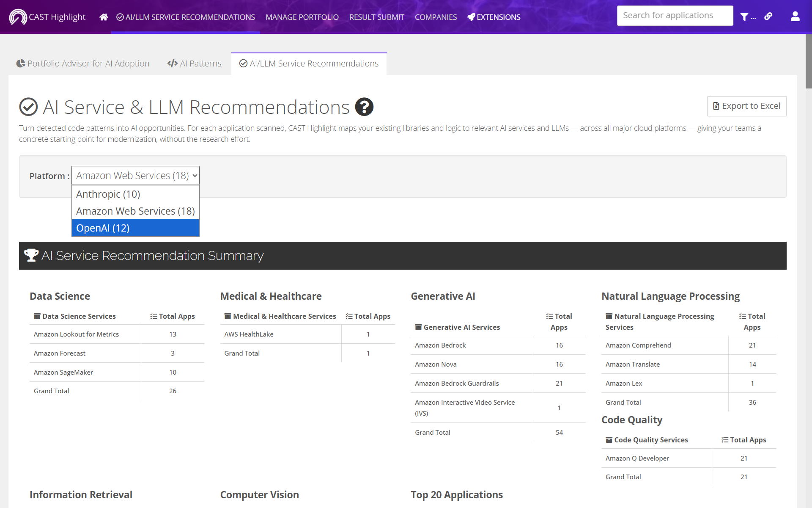Switch to AI Patterns tab
Screen dimensions: 812x508
[x=194, y=63]
